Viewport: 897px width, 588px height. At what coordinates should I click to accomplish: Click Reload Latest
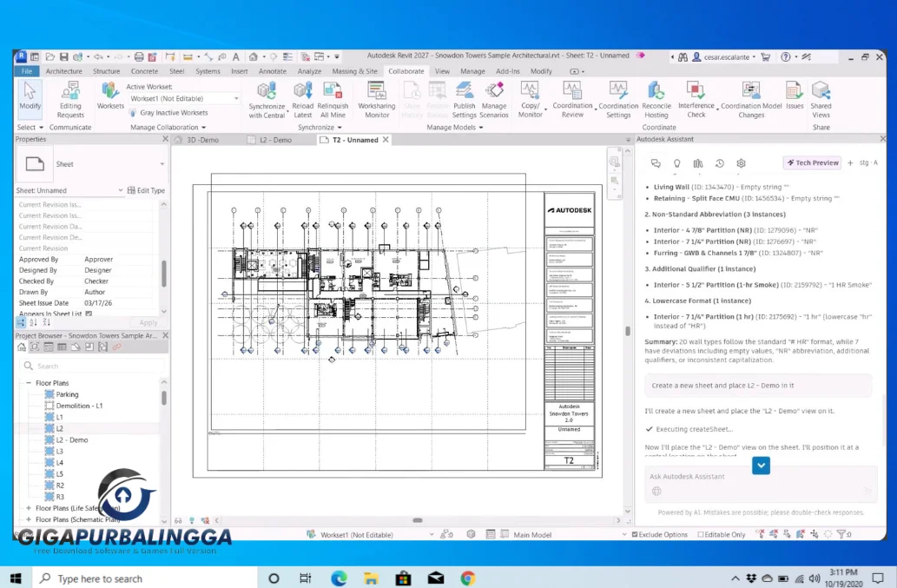pyautogui.click(x=303, y=100)
